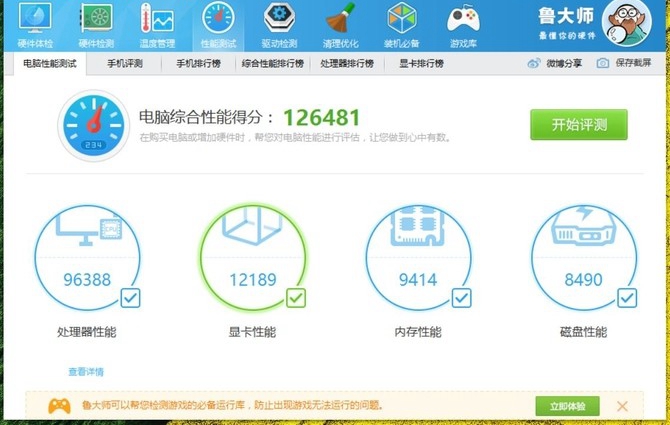Uncheck the 内存性能 checkbox

[461, 298]
